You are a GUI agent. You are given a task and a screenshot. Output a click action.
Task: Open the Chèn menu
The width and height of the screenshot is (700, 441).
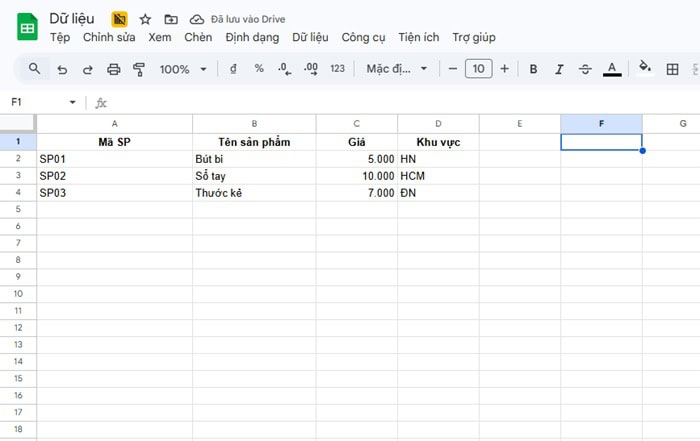[x=198, y=37]
